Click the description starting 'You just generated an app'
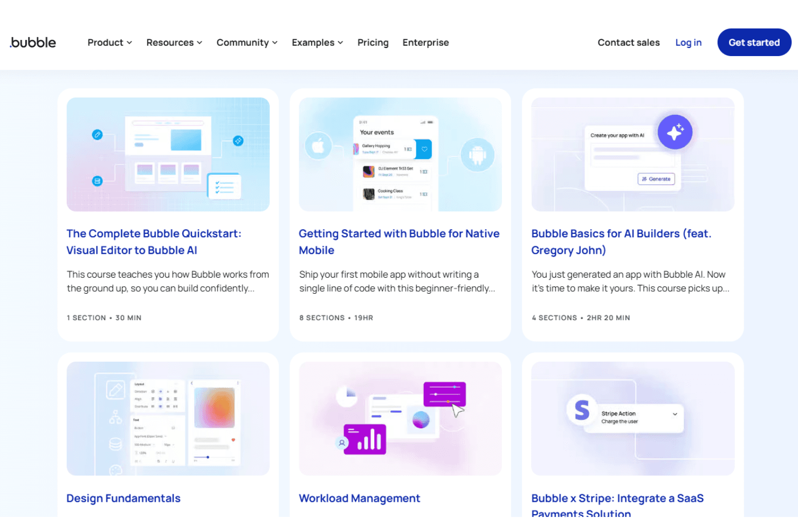The width and height of the screenshot is (798, 532). [x=631, y=281]
